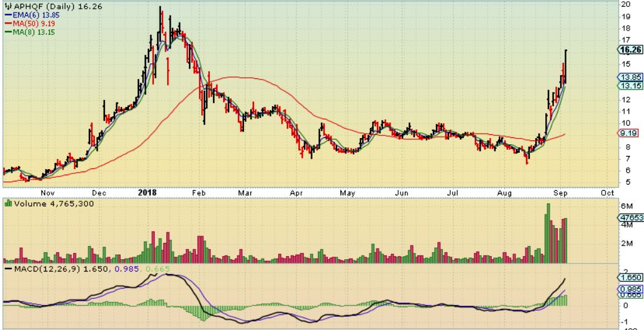This screenshot has width=644, height=330.
Task: Click the price-bar chart icon beside APHQF
Action: (x=7, y=7)
